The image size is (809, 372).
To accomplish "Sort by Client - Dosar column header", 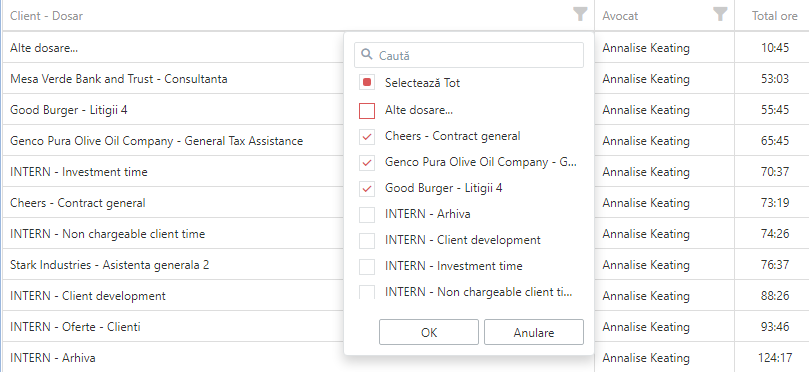I will tap(46, 16).
